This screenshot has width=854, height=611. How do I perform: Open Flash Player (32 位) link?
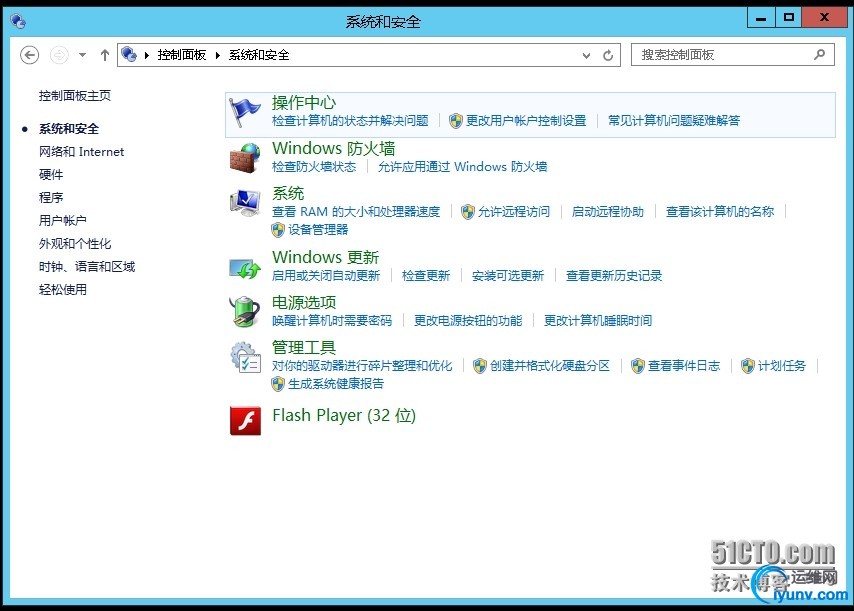pyautogui.click(x=344, y=416)
